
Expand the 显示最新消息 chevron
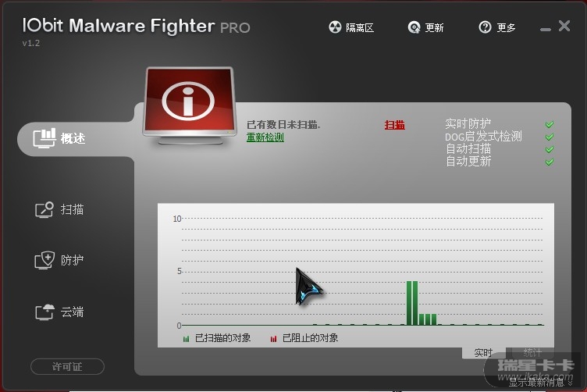(x=570, y=383)
